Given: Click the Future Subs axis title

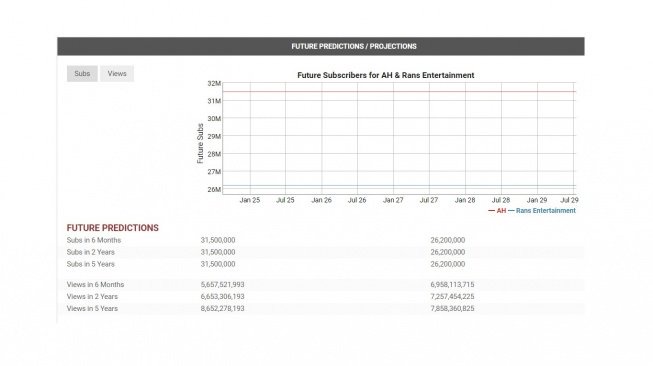Looking at the screenshot, I should tap(200, 144).
